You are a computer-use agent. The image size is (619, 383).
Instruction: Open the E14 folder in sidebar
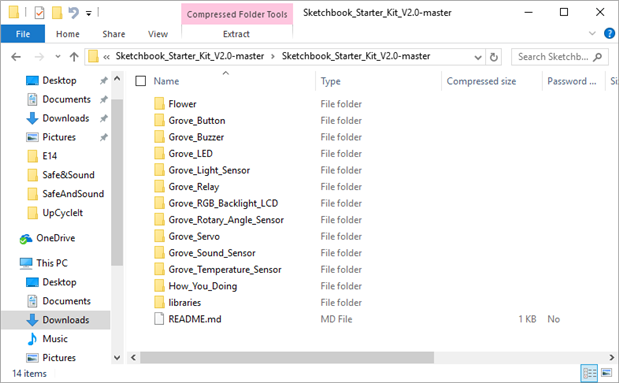click(50, 156)
